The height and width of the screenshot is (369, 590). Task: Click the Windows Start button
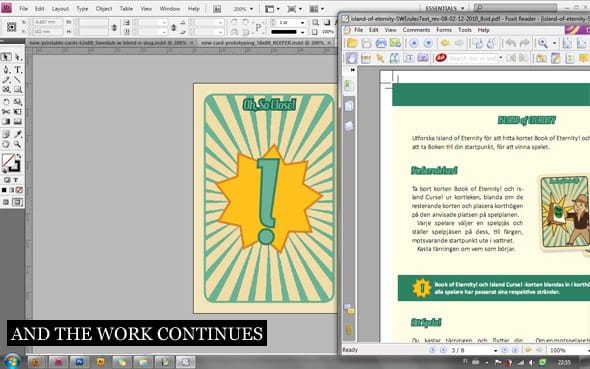point(12,361)
